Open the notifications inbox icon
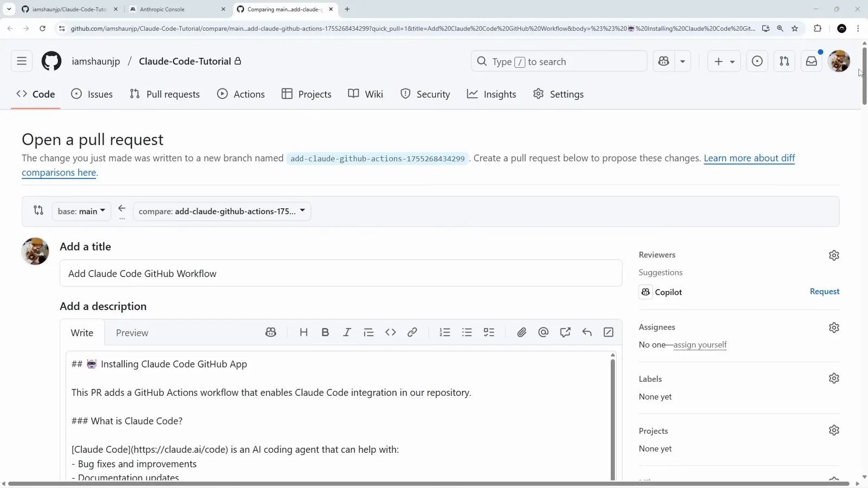The width and height of the screenshot is (868, 488). point(812,61)
